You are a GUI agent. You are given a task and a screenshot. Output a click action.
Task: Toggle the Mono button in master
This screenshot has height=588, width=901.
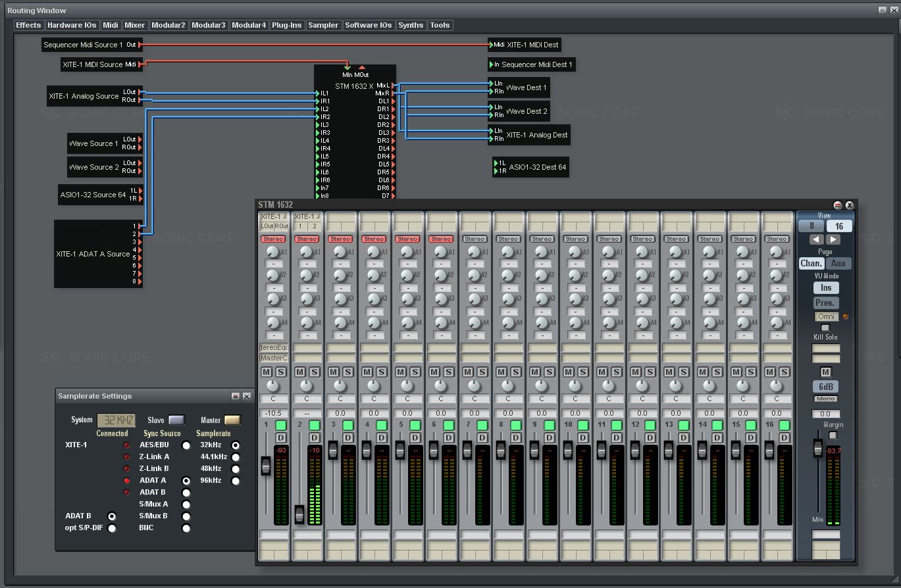coord(825,399)
